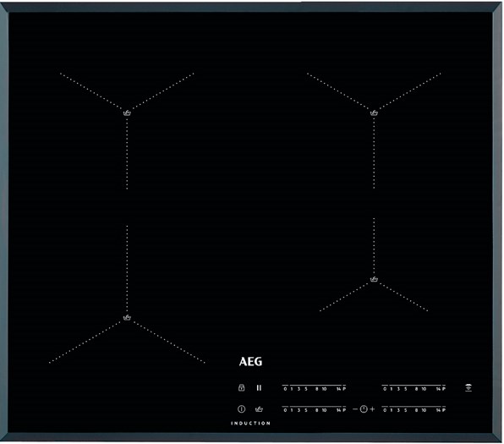
Task: Set upper-right slider to level 10
Action: 424,389
